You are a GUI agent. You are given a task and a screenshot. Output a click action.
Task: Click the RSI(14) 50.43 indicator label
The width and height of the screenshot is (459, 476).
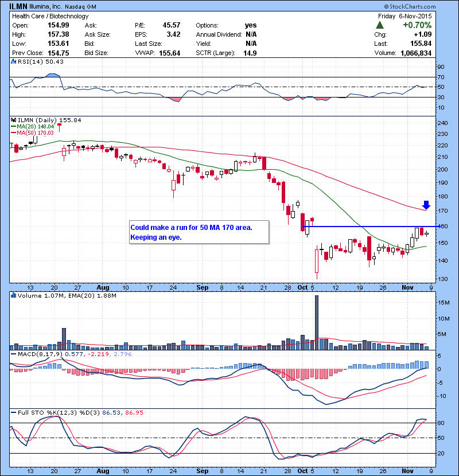41,61
